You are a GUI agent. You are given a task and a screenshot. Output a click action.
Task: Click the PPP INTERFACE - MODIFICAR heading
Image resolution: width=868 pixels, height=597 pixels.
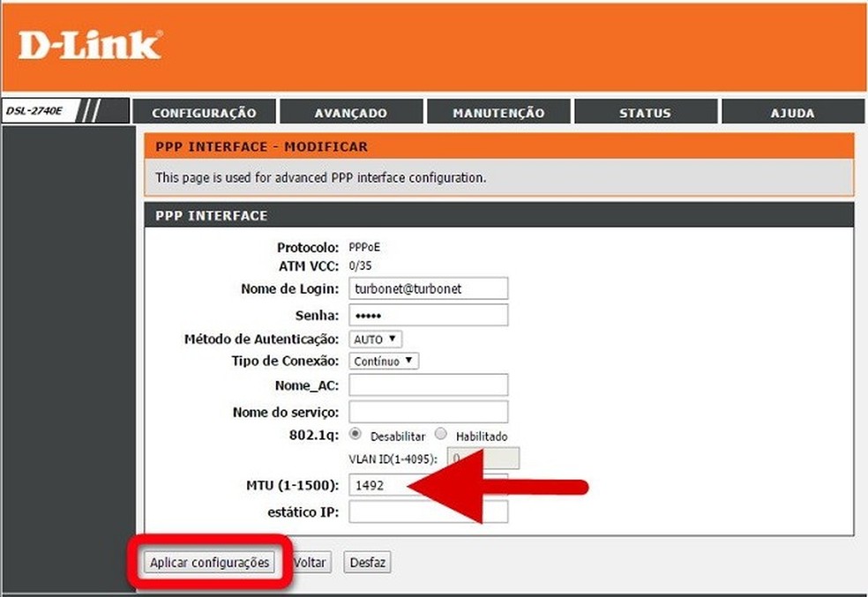point(261,146)
